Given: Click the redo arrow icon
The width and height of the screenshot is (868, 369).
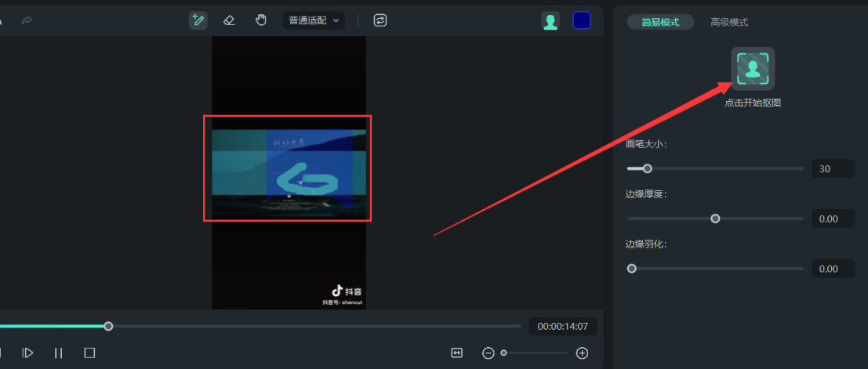Looking at the screenshot, I should pos(27,20).
